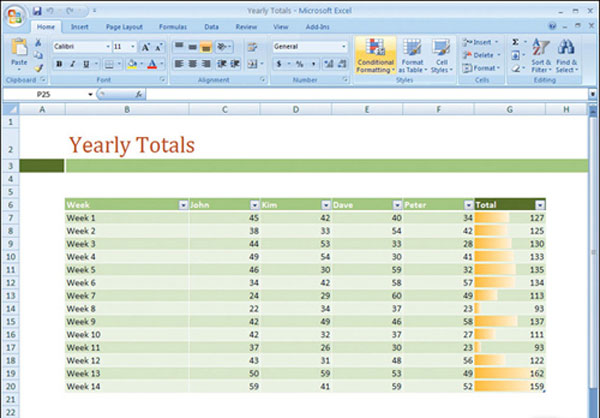Open the Page Layout tab
Viewport: 600px width, 418px height.
point(124,27)
